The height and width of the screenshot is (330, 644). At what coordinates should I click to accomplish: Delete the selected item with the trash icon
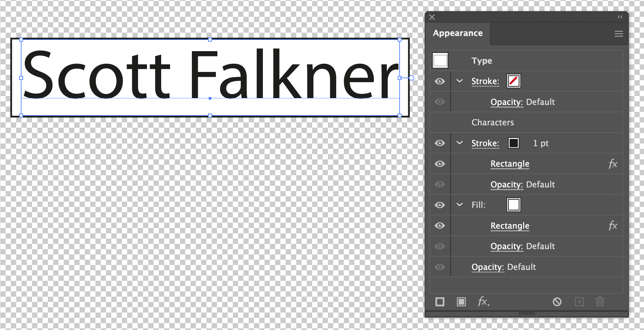coord(600,302)
